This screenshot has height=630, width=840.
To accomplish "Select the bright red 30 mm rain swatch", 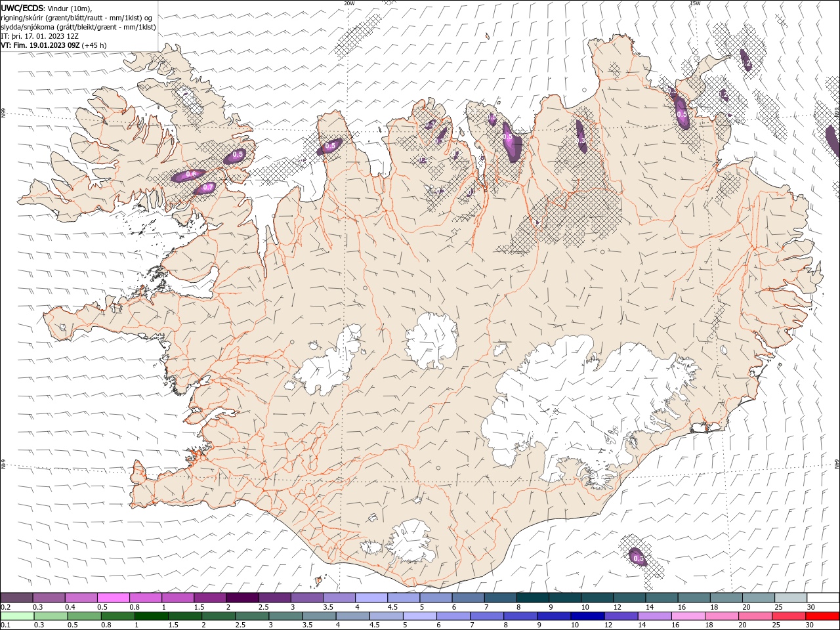I will (x=822, y=616).
